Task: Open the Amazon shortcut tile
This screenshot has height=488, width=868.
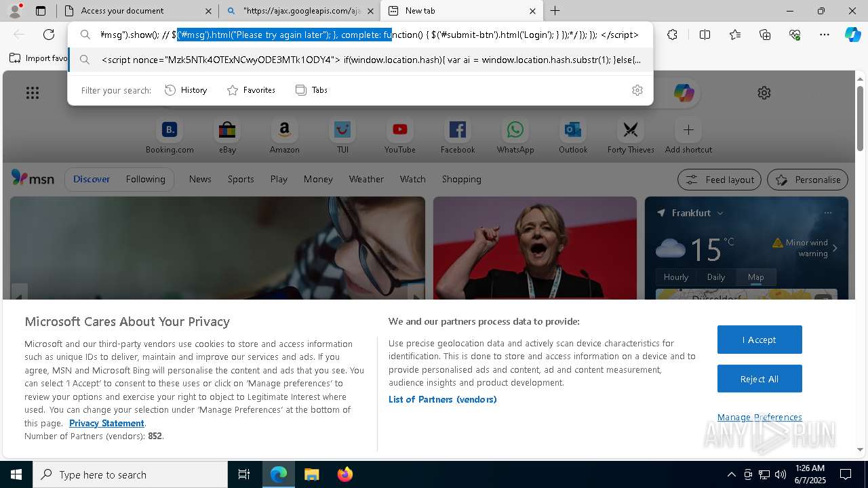Action: [284, 136]
